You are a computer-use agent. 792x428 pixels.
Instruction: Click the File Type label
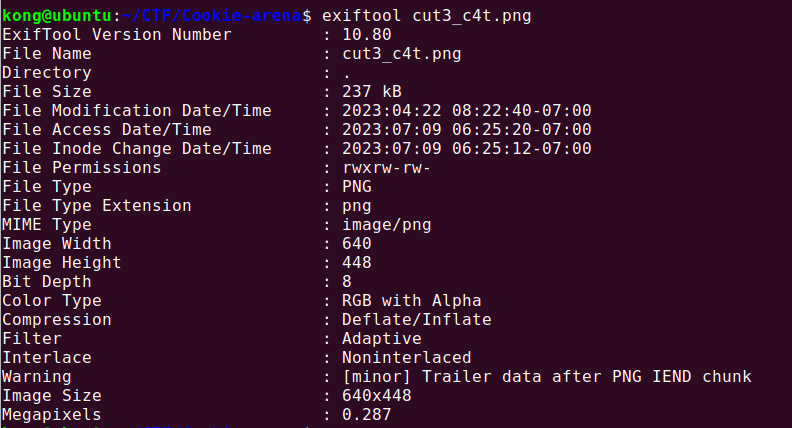tap(47, 186)
